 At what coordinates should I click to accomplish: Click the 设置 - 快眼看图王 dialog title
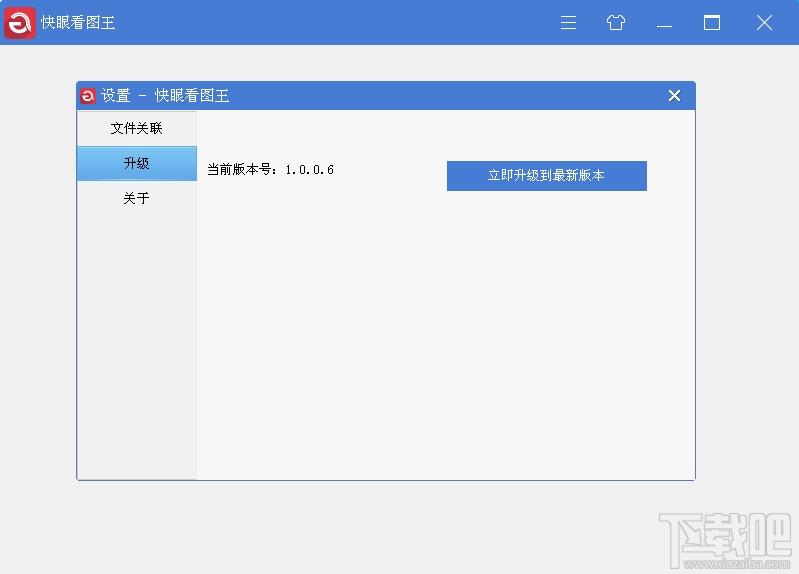pos(165,95)
